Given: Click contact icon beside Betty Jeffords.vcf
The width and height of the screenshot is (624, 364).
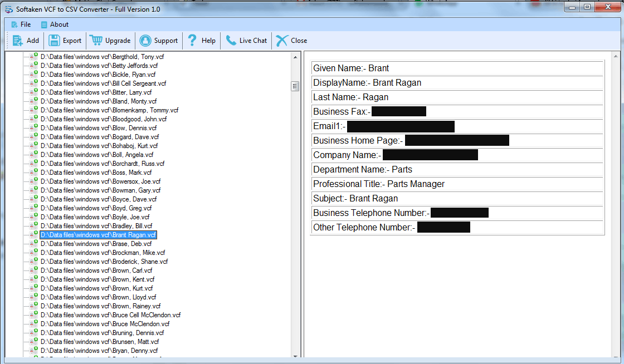Looking at the screenshot, I should coord(34,65).
